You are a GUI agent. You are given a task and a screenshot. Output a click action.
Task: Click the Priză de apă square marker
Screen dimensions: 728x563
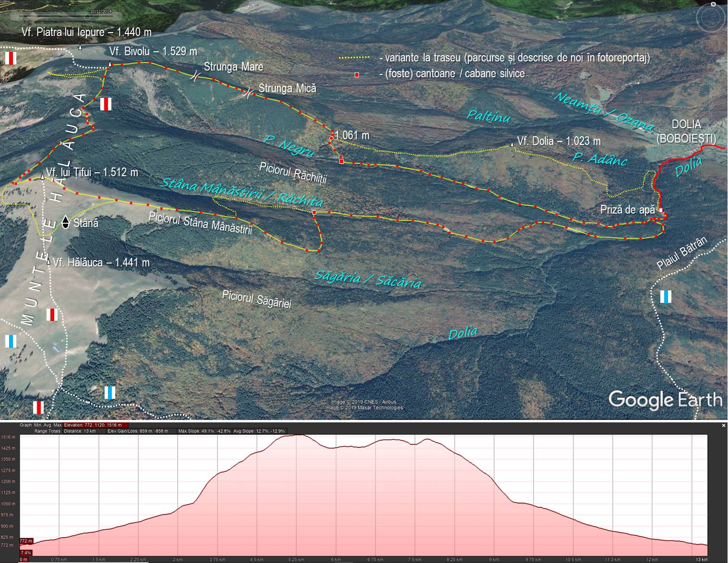tap(661, 210)
